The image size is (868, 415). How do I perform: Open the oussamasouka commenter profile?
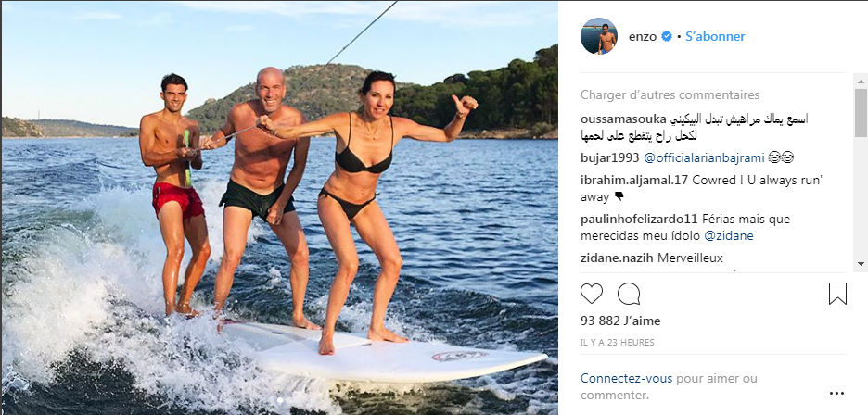(623, 119)
